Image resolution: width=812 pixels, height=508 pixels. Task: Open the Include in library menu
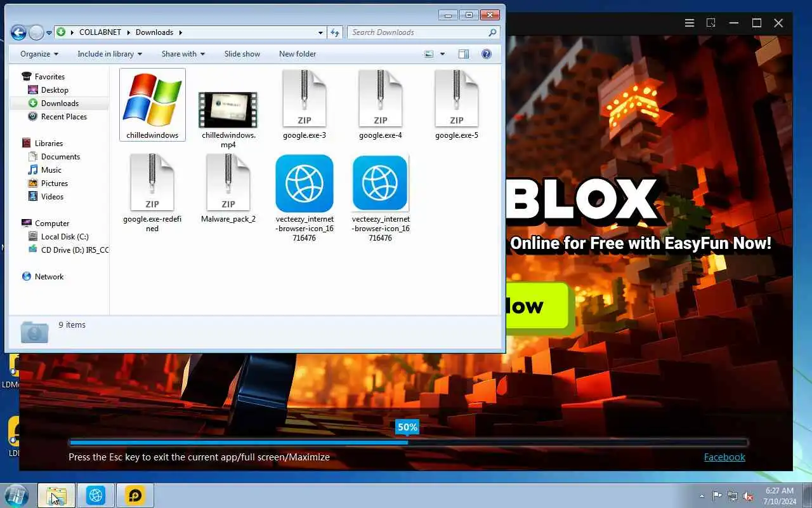[x=110, y=54]
